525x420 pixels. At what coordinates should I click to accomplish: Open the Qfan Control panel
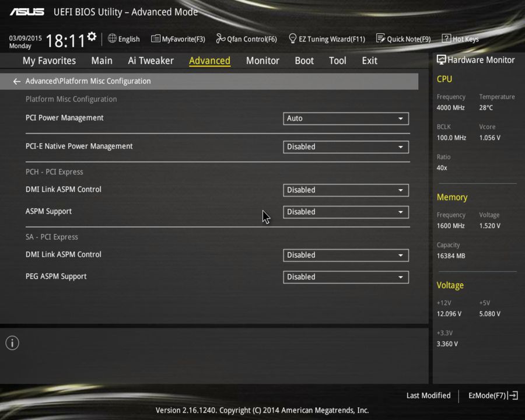[x=246, y=39]
